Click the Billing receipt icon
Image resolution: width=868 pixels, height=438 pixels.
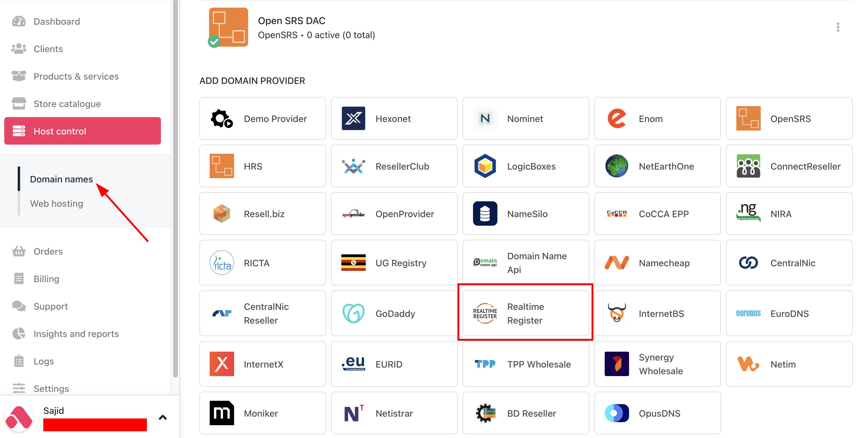(x=19, y=278)
